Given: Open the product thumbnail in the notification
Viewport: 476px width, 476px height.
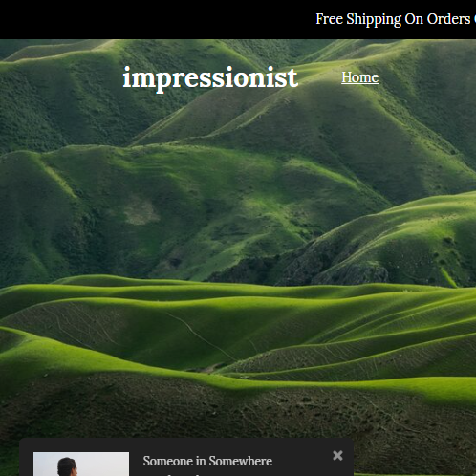Looking at the screenshot, I should [81, 464].
